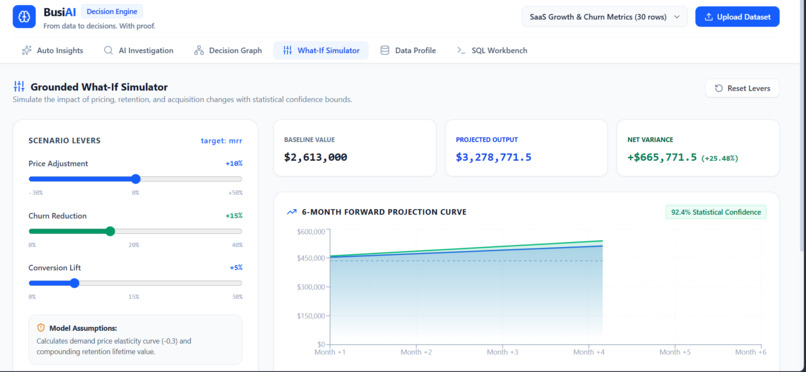
Task: Click the Model Assumptions description box
Action: (x=135, y=340)
